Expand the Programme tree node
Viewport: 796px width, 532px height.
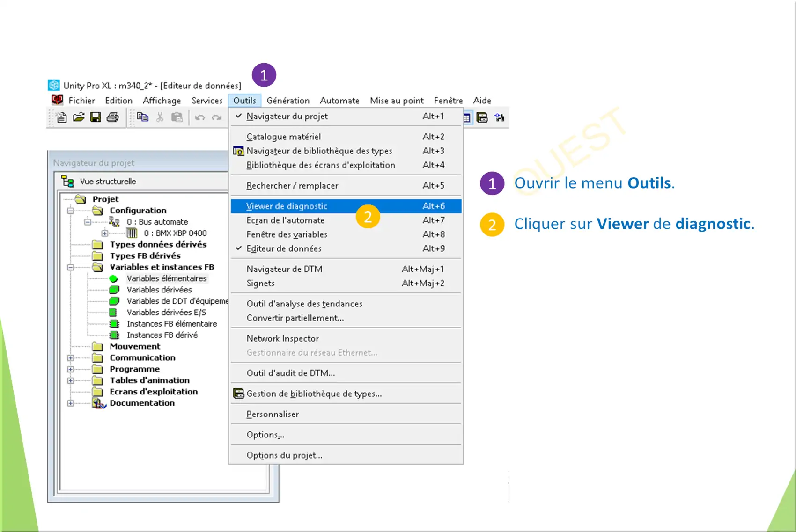click(x=70, y=369)
